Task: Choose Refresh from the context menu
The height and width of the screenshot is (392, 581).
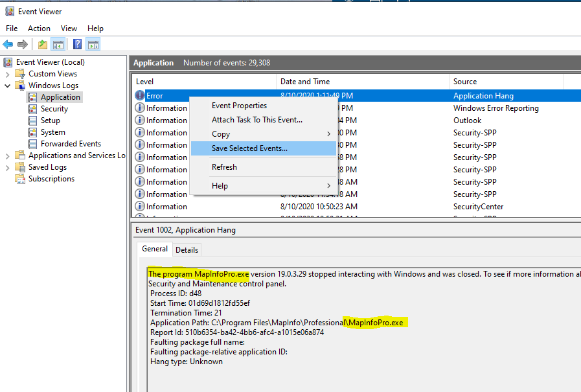Action: (264, 167)
